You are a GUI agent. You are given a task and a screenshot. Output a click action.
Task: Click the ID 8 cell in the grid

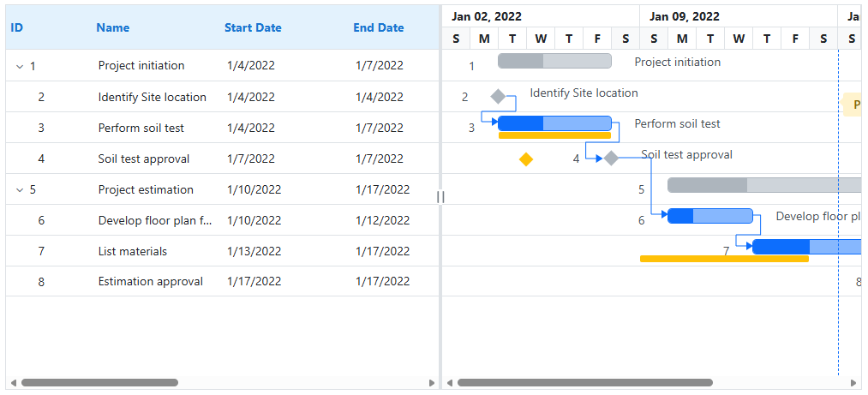tap(41, 282)
